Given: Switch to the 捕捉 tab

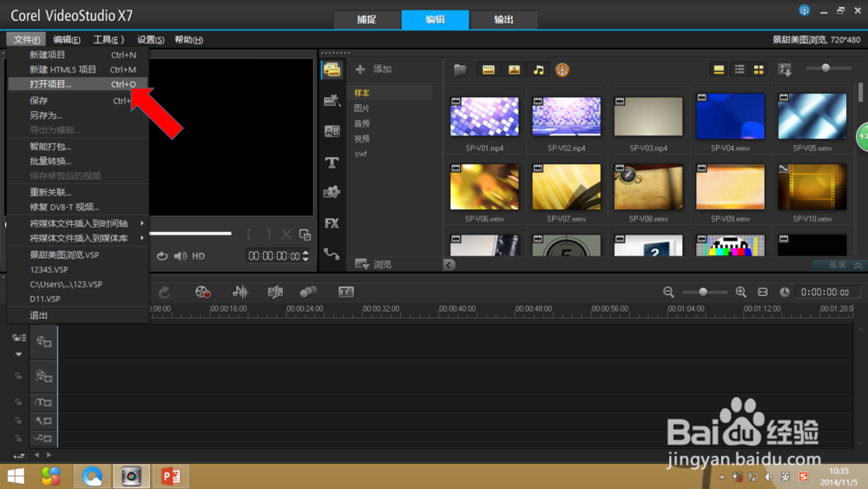Looking at the screenshot, I should (x=366, y=19).
